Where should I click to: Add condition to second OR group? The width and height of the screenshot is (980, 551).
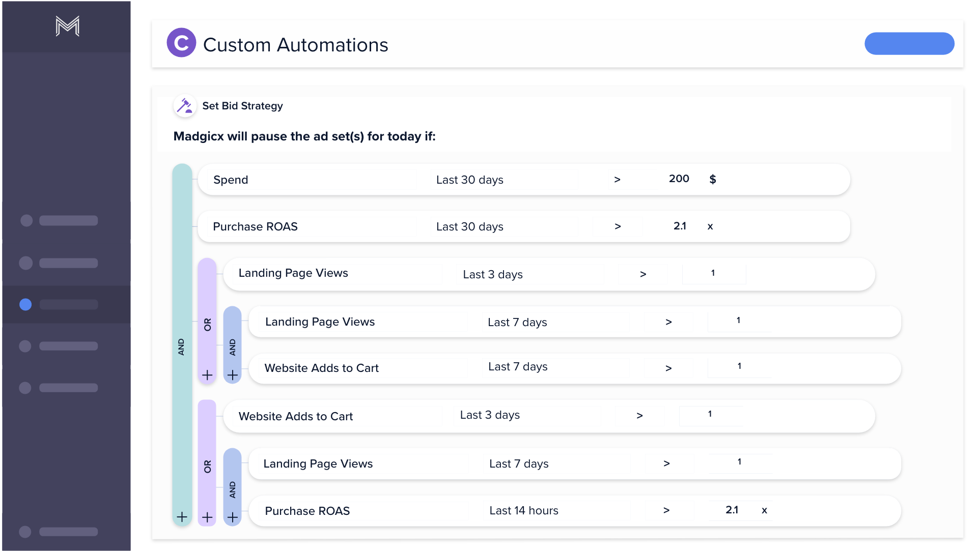coord(207,517)
